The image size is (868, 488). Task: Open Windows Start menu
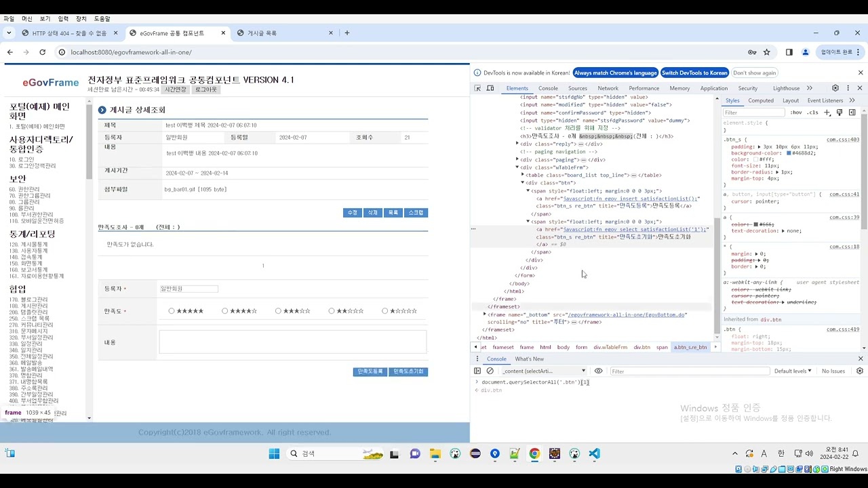274,453
